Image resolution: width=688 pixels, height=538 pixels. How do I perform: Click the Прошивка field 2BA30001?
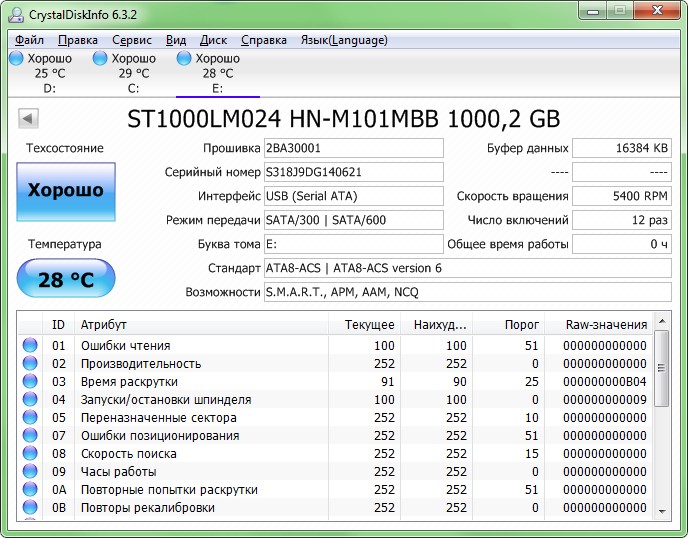(x=354, y=148)
